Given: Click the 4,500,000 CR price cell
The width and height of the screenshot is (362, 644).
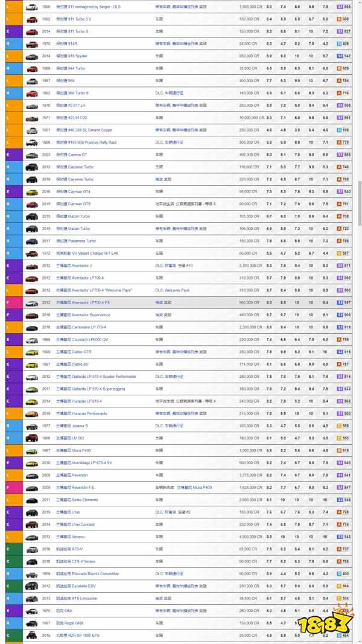Looking at the screenshot, I should [250, 537].
